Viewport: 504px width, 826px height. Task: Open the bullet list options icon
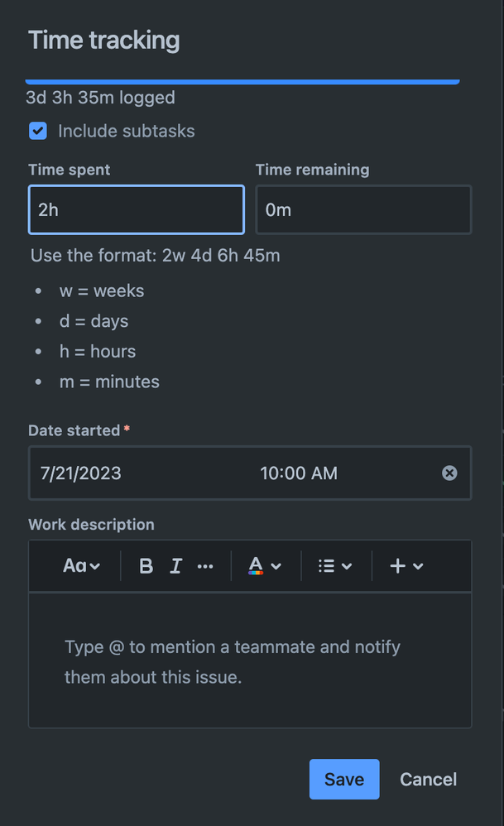(x=326, y=565)
